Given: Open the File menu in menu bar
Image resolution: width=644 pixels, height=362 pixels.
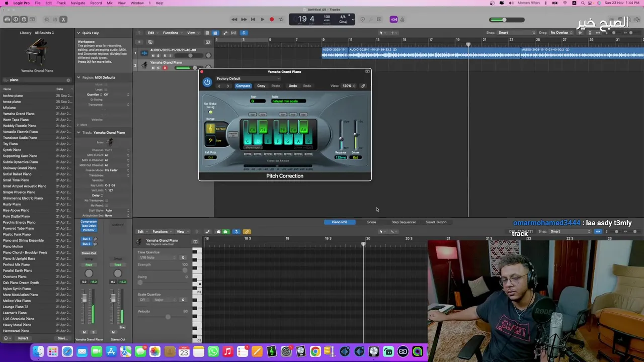Looking at the screenshot, I should click(38, 3).
